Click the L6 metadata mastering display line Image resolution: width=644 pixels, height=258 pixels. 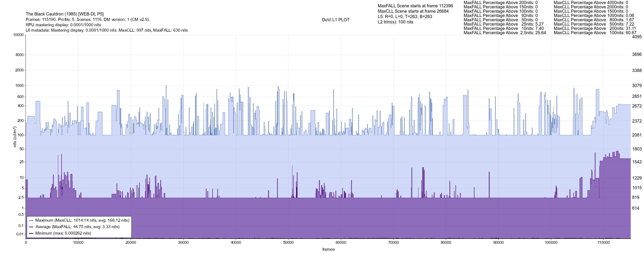(106, 30)
